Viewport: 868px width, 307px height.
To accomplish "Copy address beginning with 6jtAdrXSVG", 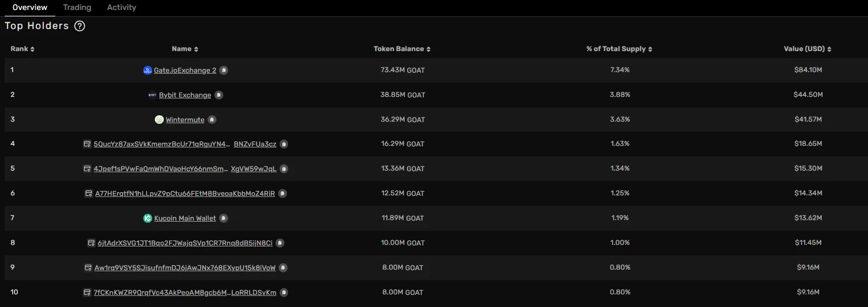I will (280, 243).
